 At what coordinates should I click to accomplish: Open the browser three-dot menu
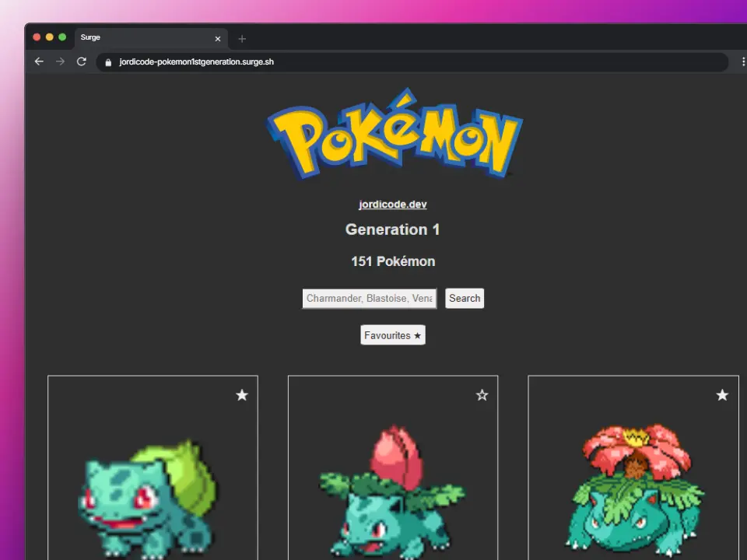(742, 61)
